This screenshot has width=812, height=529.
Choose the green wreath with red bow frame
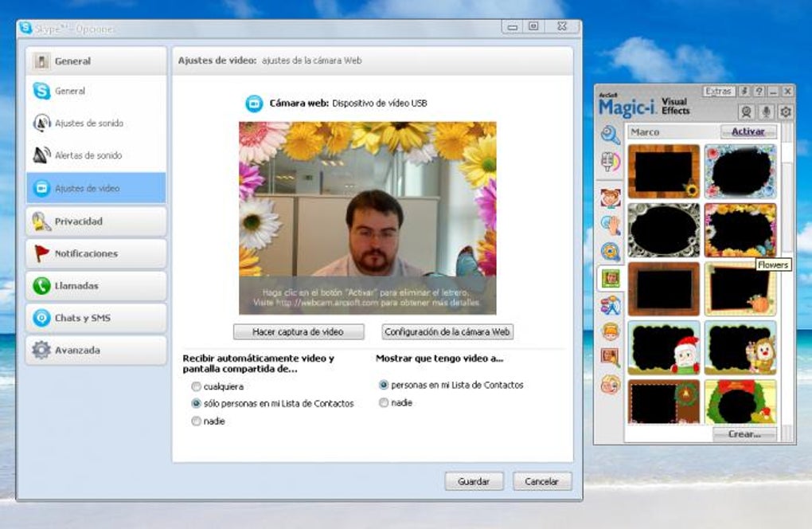pyautogui.click(x=740, y=402)
